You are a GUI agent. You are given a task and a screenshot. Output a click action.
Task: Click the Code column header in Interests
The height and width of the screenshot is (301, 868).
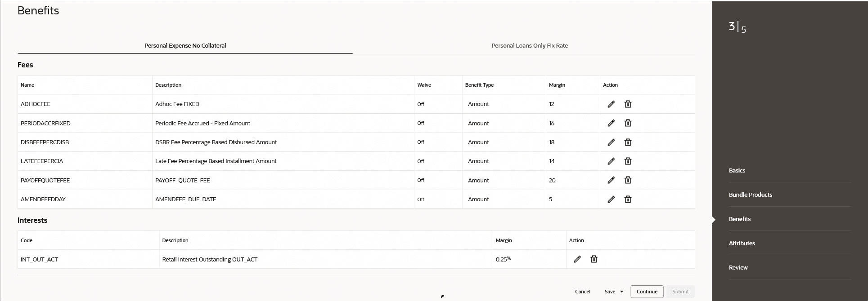click(27, 240)
